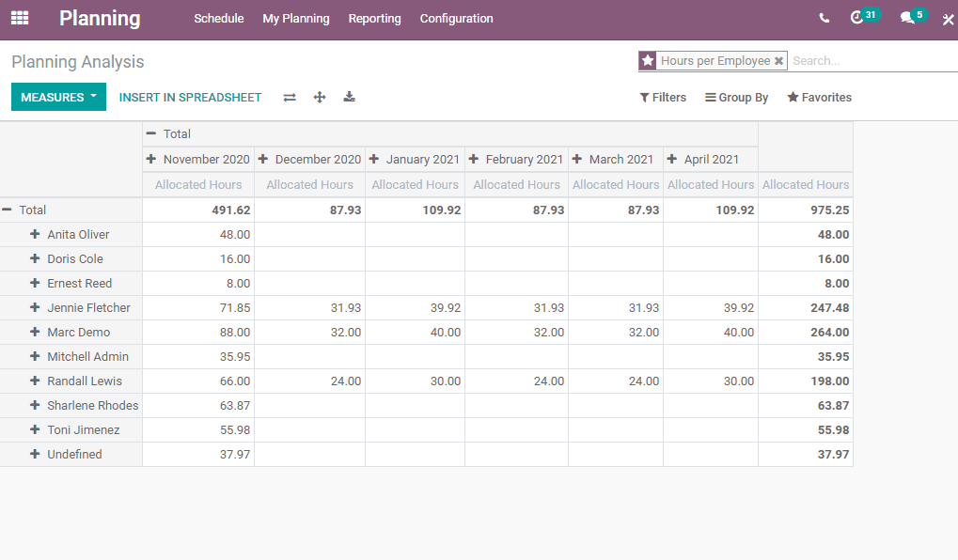Click Mitchell Admin's November value 35.95
This screenshot has height=560, width=958.
coord(198,357)
